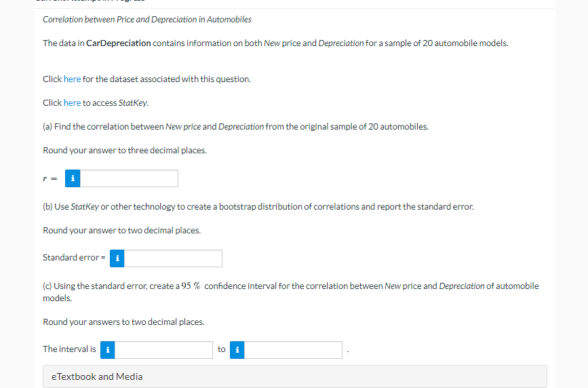Viewport: 588px width, 388px height.
Task: Click the info icon beside Standard error field
Action: click(117, 258)
